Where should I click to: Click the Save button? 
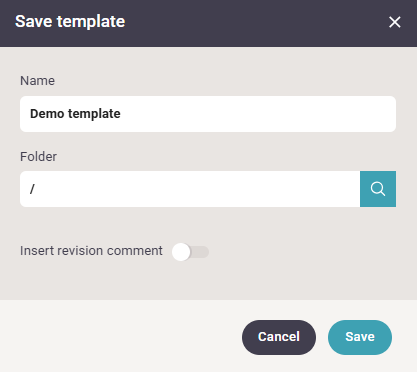click(360, 337)
